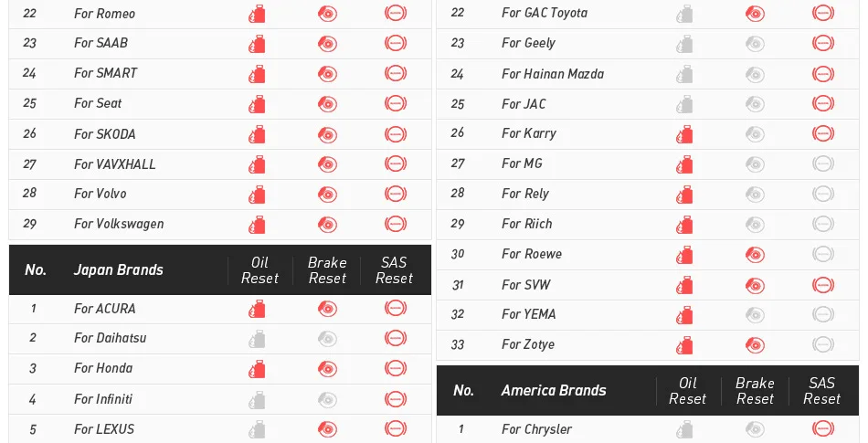Click the America Brands table header
This screenshot has height=443, width=868.
554,390
